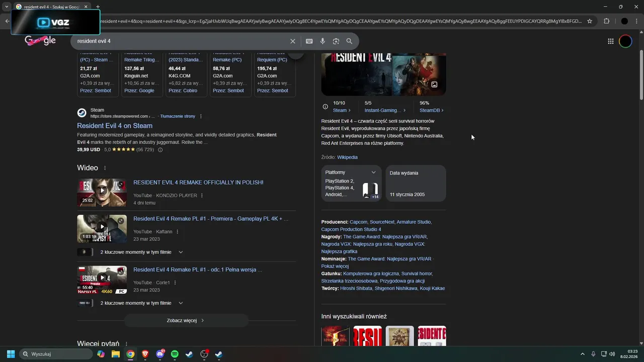The width and height of the screenshot is (644, 362).
Task: Click the Windows taskbar Wyszukaj search box
Action: pos(55,354)
